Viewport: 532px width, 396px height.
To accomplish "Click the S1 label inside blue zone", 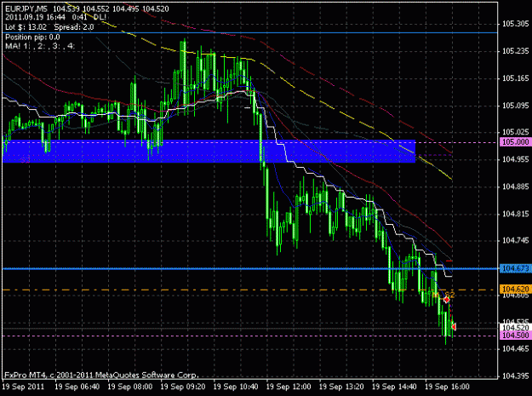I will 25,159.
